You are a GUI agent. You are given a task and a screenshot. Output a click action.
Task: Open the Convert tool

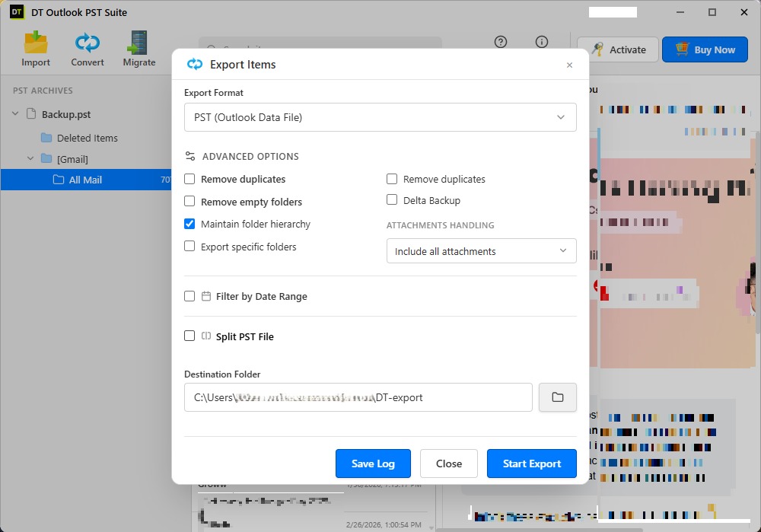(88, 49)
